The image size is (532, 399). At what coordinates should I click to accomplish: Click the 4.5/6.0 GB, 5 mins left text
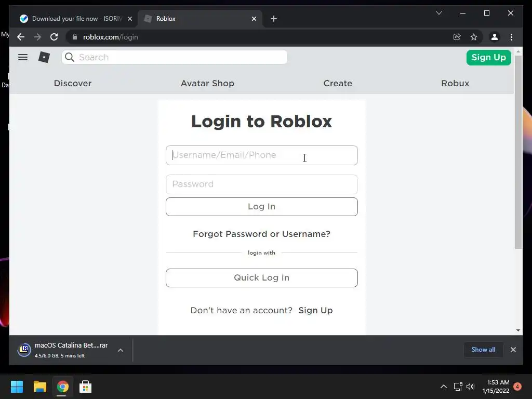coord(60,355)
